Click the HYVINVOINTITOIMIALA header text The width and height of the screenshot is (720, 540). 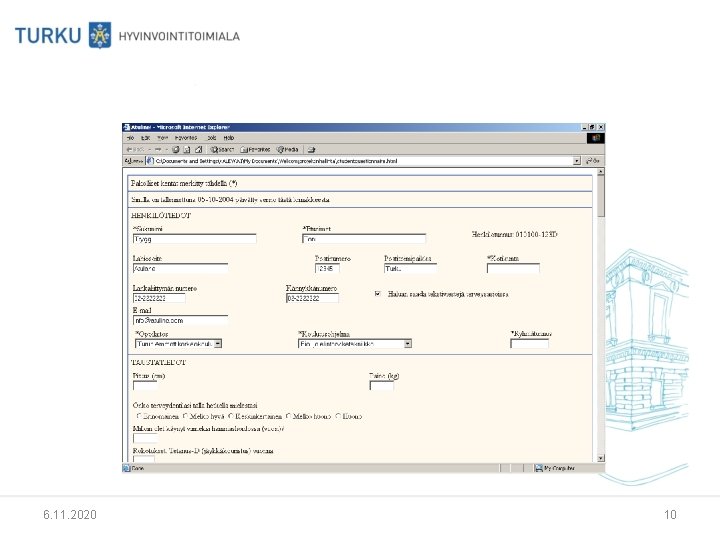point(179,36)
